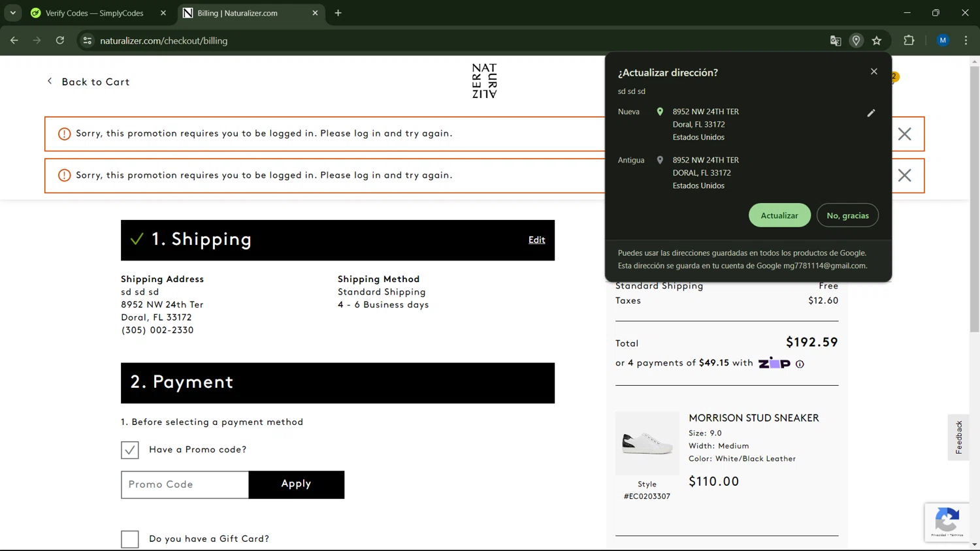The height and width of the screenshot is (551, 980).
Task: Click the reCAPTCHA badge
Action: 947,522
